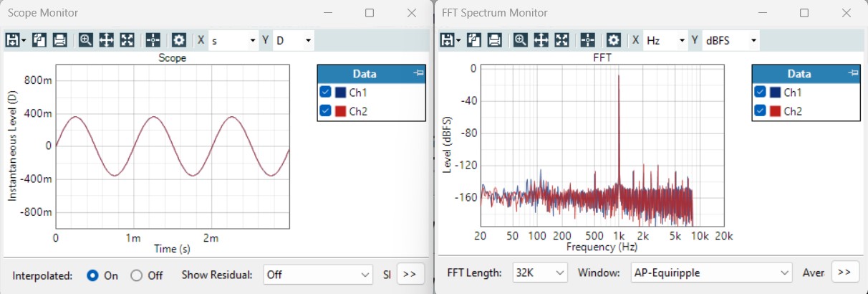The image size is (868, 294).
Task: Uncheck Ch2 in the FFT Data legend
Action: click(x=761, y=111)
